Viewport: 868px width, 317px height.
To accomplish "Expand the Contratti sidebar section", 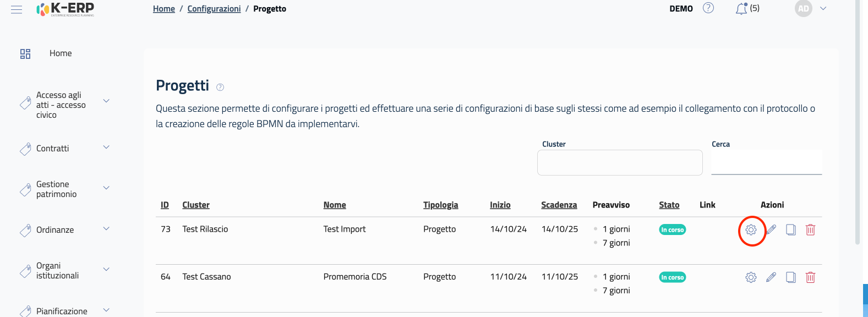I will pos(106,147).
